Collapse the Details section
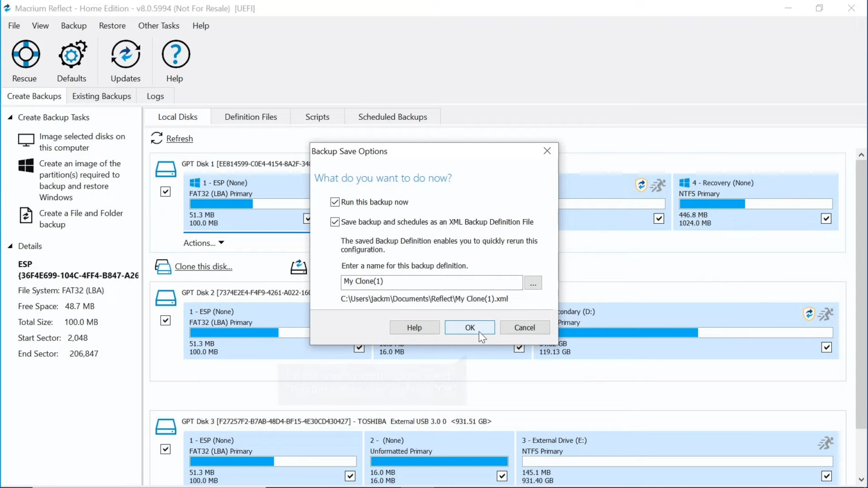 coord(9,246)
